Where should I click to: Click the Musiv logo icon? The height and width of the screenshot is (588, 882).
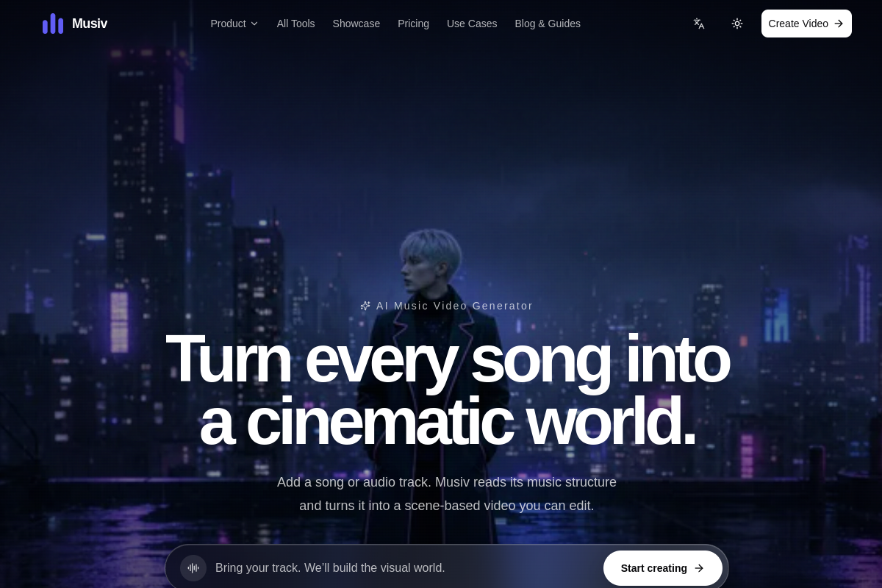(x=53, y=24)
